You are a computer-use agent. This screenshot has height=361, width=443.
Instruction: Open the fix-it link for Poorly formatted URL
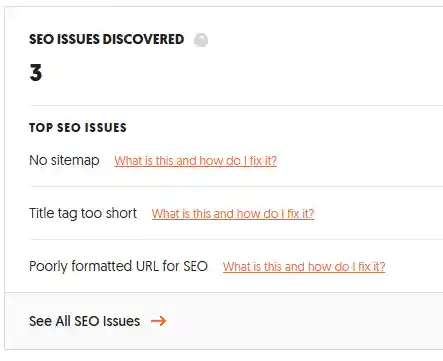(304, 266)
